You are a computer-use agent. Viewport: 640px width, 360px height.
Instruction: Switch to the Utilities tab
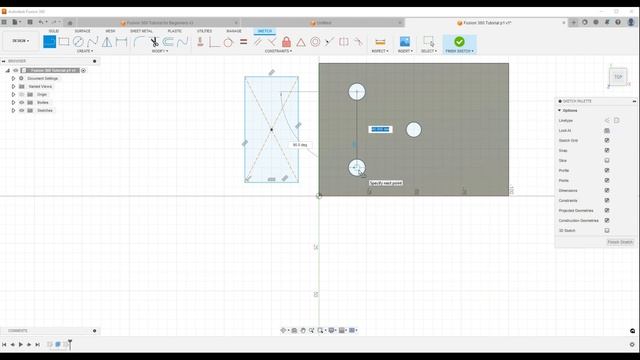204,31
